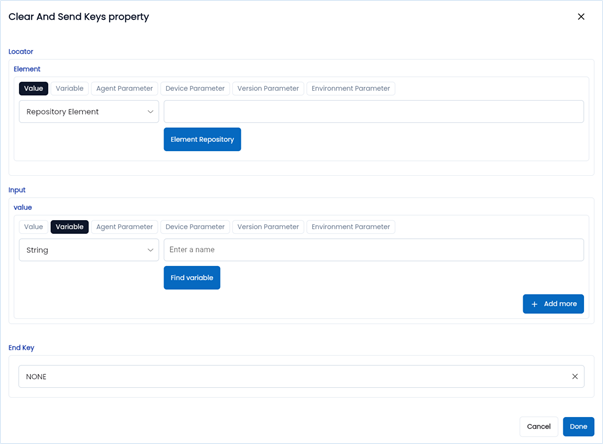
Task: Select Value tab under Element
Action: pyautogui.click(x=34, y=89)
